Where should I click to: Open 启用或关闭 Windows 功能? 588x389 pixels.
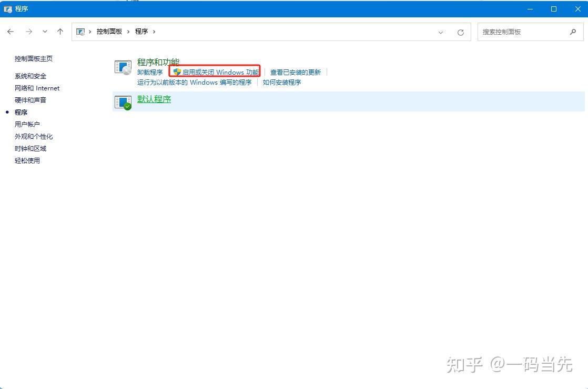[220, 73]
